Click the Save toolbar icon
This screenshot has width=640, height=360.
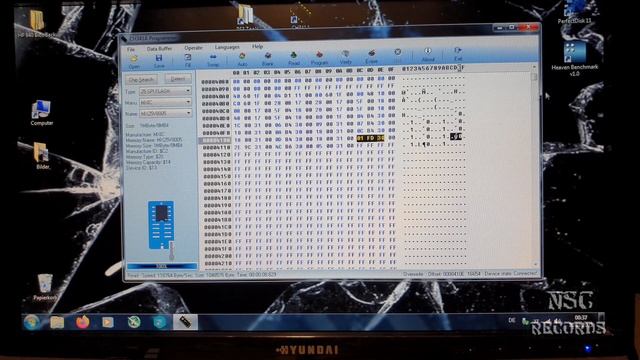point(159,61)
